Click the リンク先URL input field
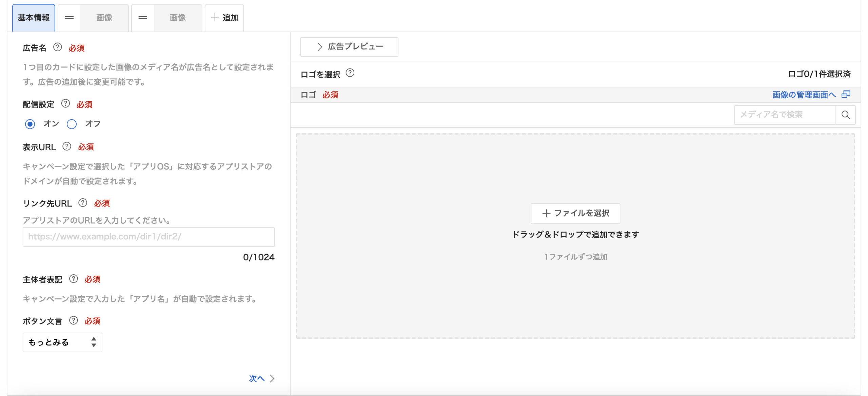This screenshot has height=396, width=868. click(148, 237)
